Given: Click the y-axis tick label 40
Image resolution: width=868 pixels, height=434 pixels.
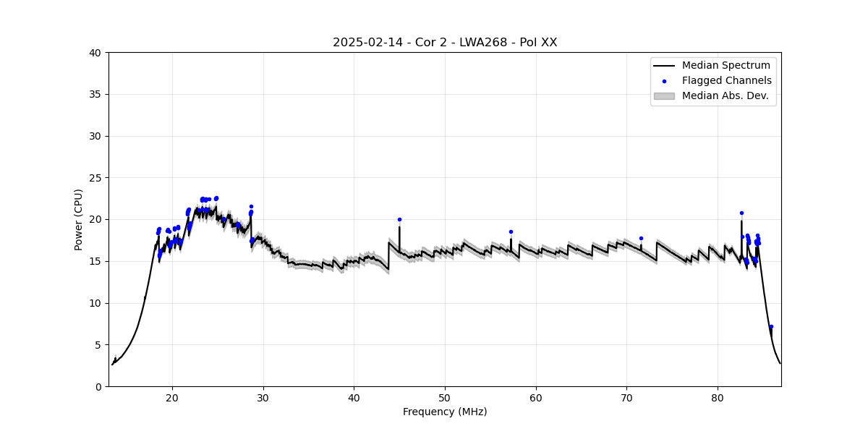Looking at the screenshot, I should pyautogui.click(x=96, y=53).
